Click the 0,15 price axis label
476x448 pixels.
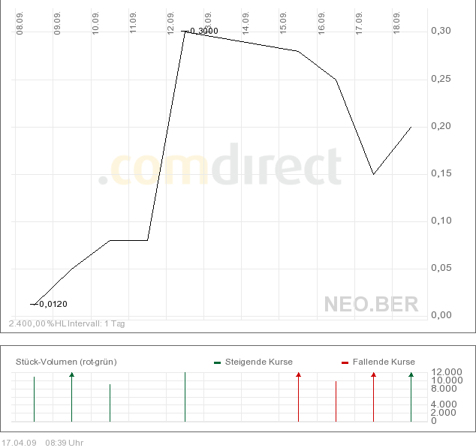pos(442,173)
